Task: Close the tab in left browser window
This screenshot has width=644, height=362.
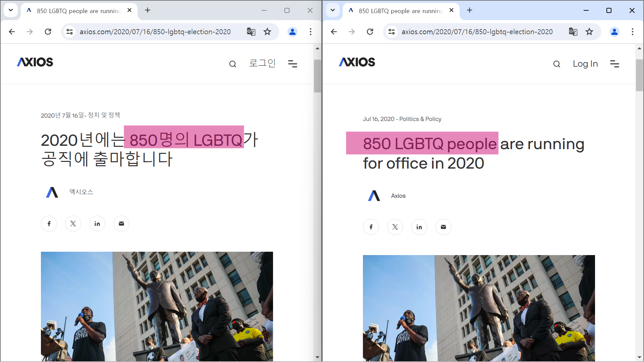Action: point(129,10)
